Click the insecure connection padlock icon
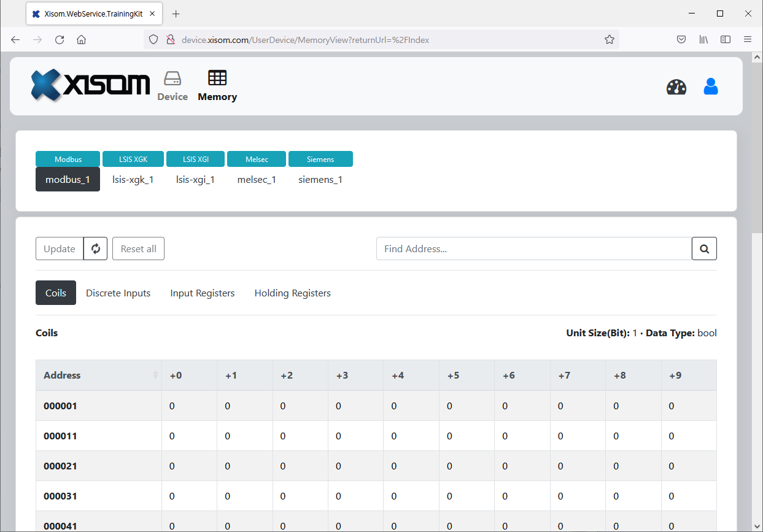763x532 pixels. (171, 39)
